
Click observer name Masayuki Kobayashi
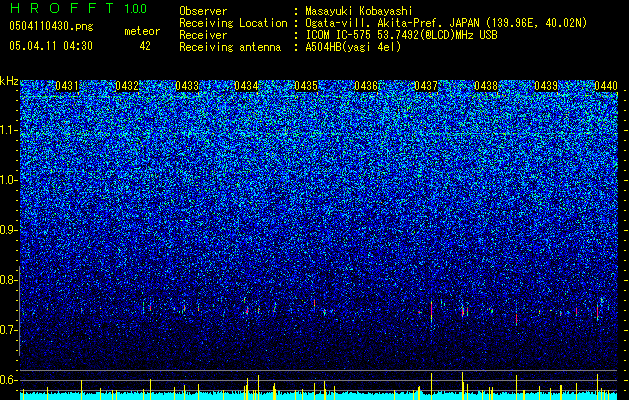pos(359,11)
